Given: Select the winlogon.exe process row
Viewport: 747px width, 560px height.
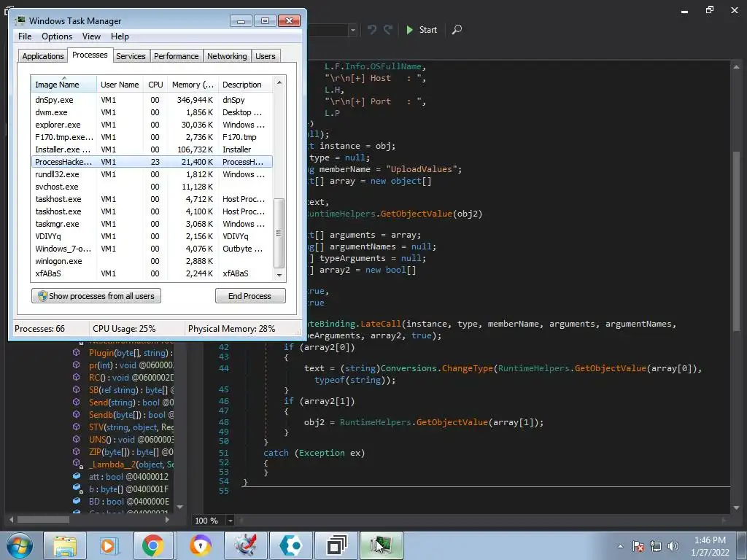Looking at the screenshot, I should click(152, 261).
